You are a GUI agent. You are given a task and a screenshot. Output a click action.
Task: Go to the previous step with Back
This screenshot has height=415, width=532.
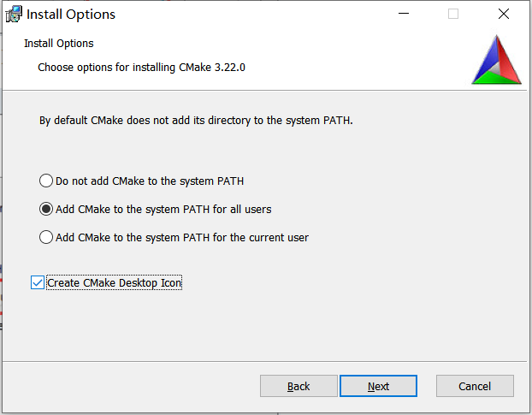tap(299, 386)
